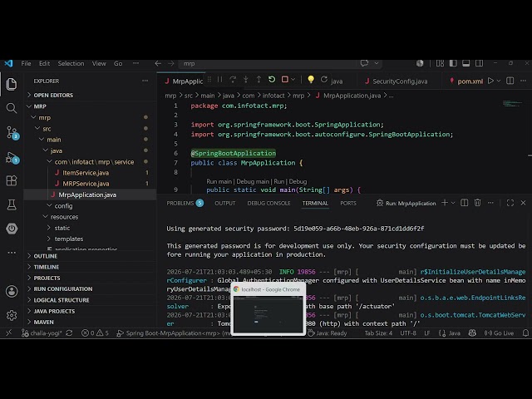Click the code minimap on the right
Image resolution: width=532 pixels, height=399 pixels.
512,103
